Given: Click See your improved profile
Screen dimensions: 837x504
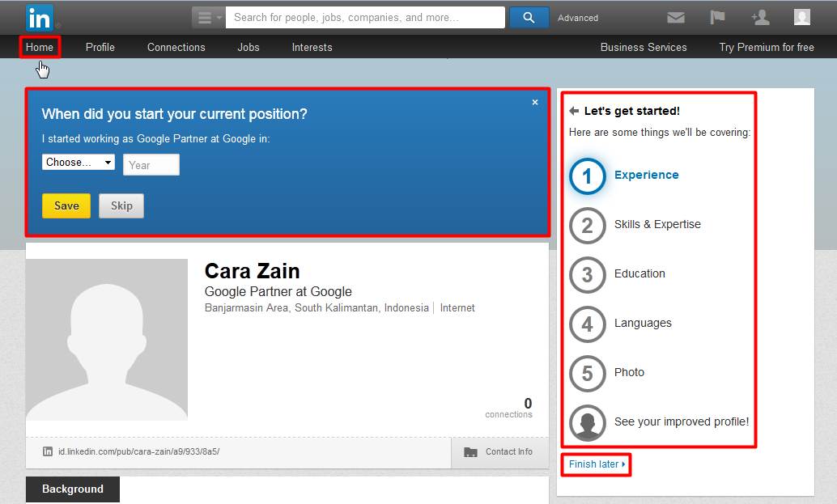Looking at the screenshot, I should [681, 421].
